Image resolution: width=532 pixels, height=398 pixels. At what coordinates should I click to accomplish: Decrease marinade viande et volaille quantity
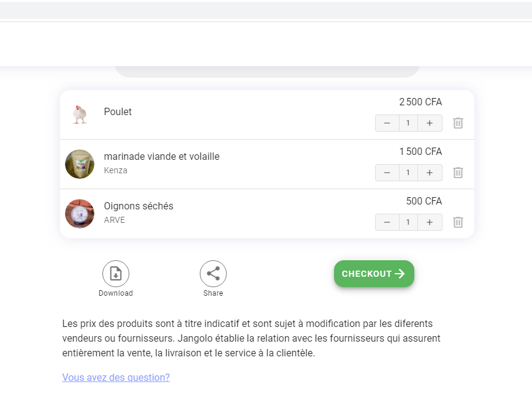pos(387,173)
